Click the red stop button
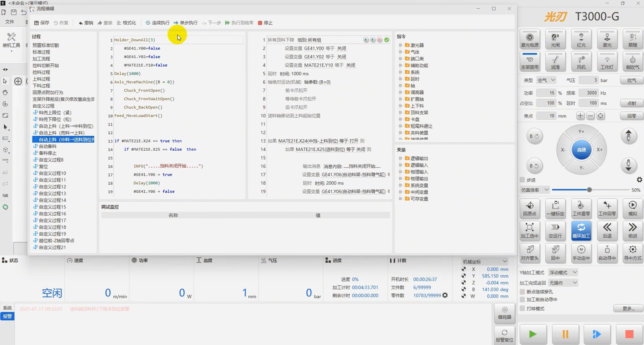 [x=629, y=334]
